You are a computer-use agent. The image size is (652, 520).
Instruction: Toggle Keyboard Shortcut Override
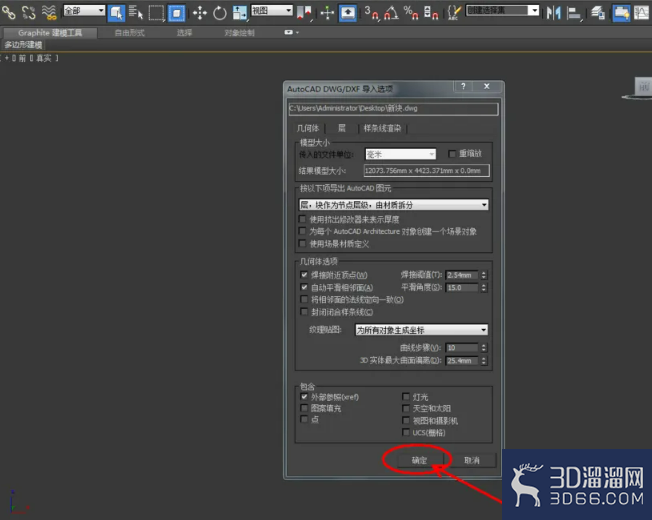tap(348, 13)
